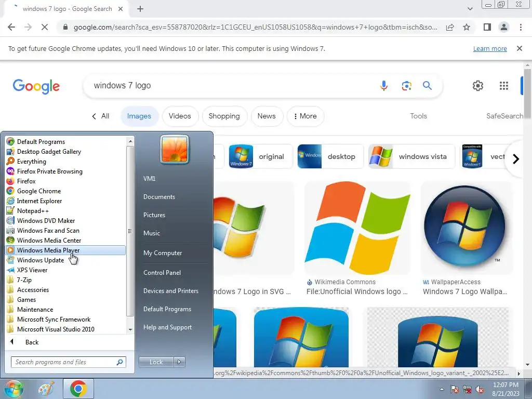
Task: Switch to the News tab
Action: (x=267, y=116)
